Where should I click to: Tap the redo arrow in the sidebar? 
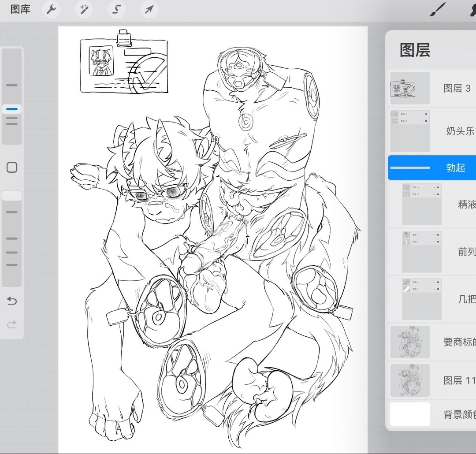coord(12,325)
